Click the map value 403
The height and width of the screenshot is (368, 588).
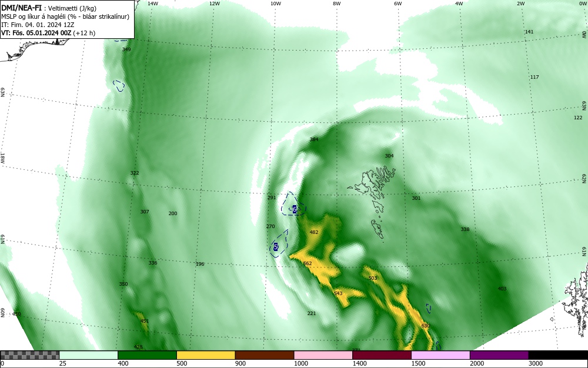tap(502, 288)
